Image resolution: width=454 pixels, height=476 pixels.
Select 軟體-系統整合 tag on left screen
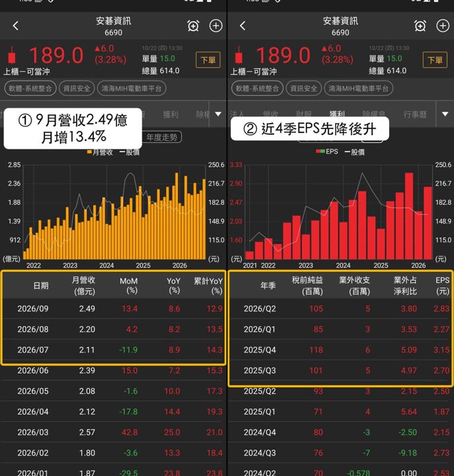click(30, 89)
